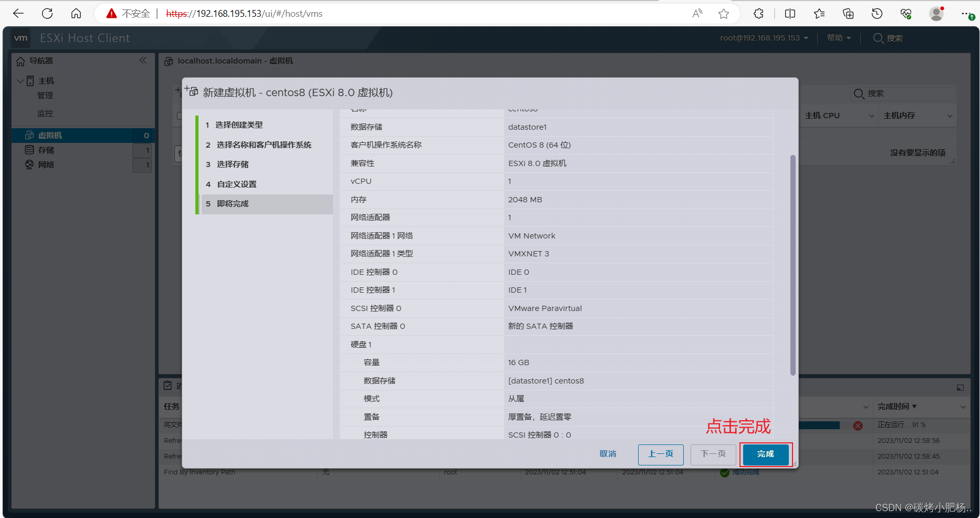The width and height of the screenshot is (980, 518).
Task: Click 上一页 previous button
Action: 661,454
